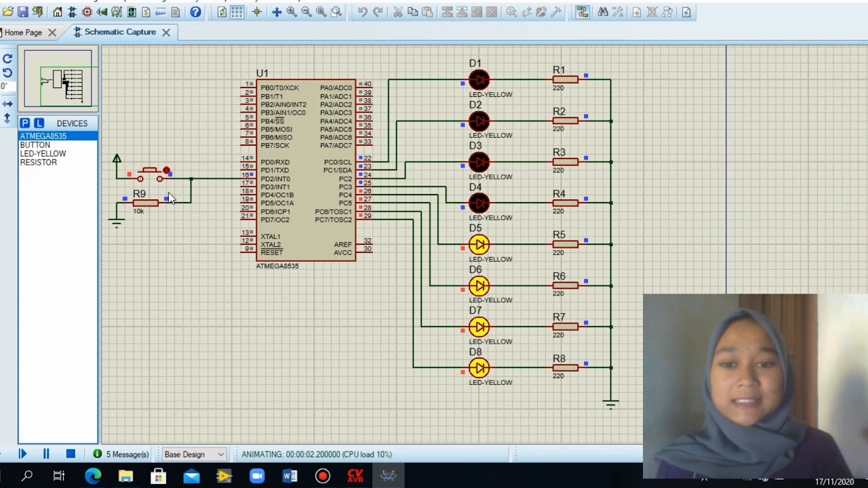Click the zoom out magnifier icon
Screen dimensions: 868x488
(x=306, y=12)
